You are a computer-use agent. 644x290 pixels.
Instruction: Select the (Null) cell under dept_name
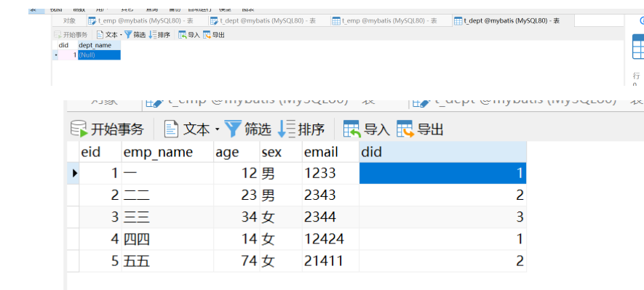coord(99,55)
